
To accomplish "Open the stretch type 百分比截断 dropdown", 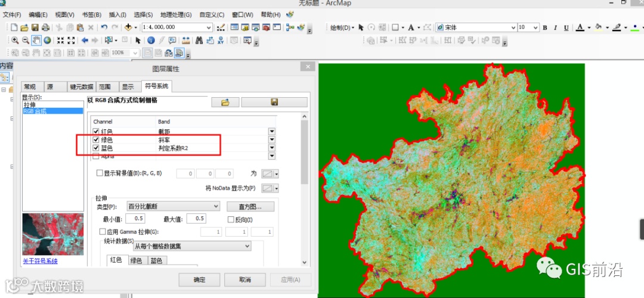I will click(x=173, y=206).
